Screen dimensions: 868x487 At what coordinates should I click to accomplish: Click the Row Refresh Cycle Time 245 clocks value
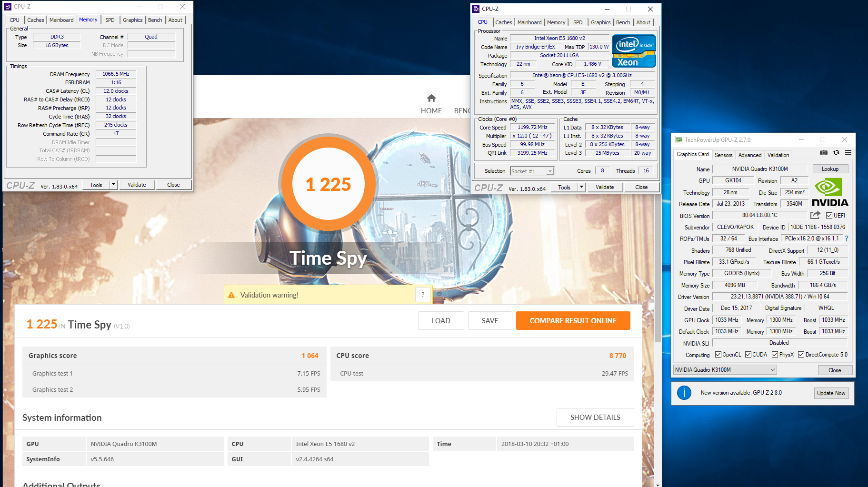[116, 125]
